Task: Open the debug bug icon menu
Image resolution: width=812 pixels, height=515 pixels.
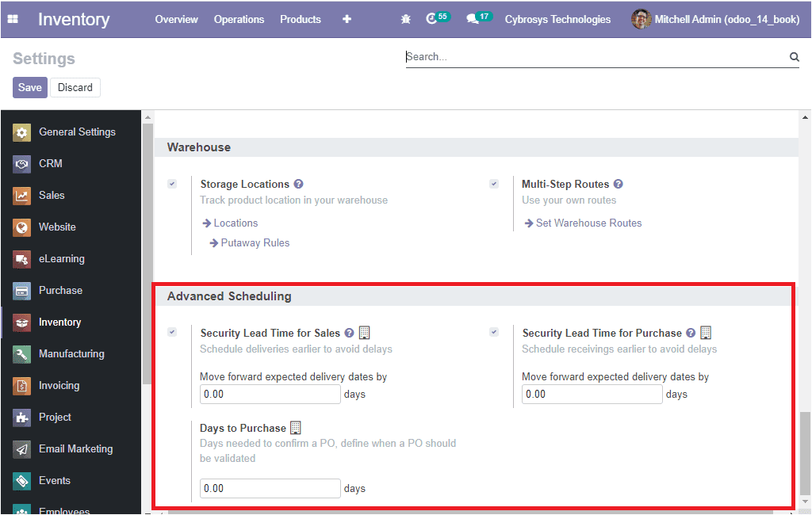Action: pos(405,19)
